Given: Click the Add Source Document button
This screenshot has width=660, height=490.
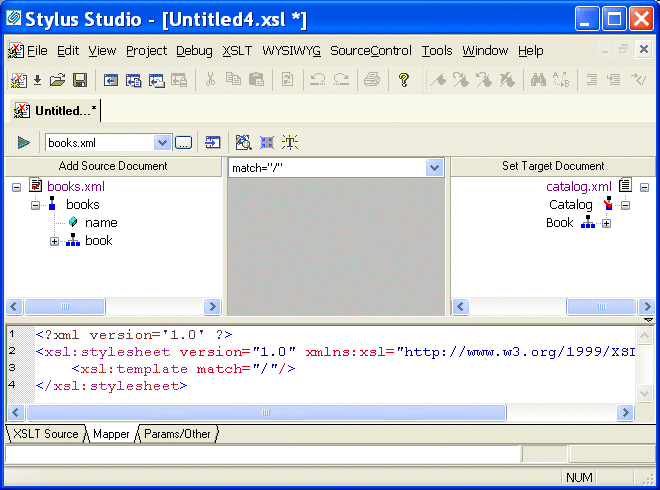Looking at the screenshot, I should point(113,166).
